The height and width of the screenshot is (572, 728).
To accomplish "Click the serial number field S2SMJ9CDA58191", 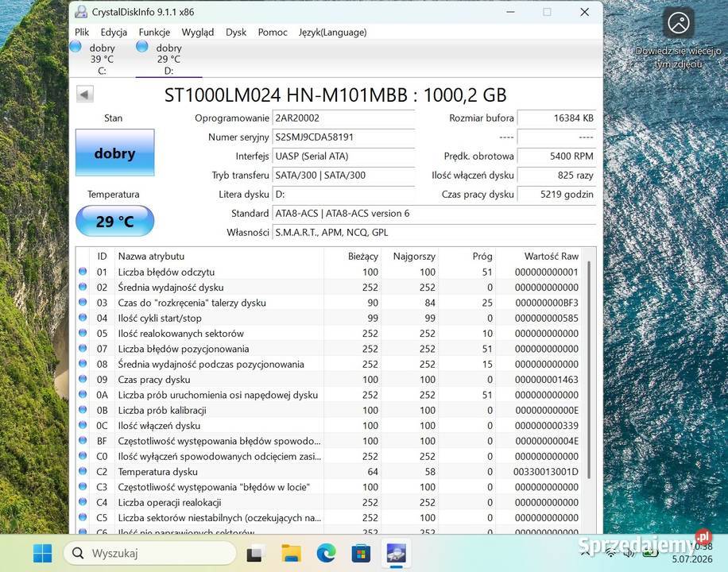I will pyautogui.click(x=343, y=137).
